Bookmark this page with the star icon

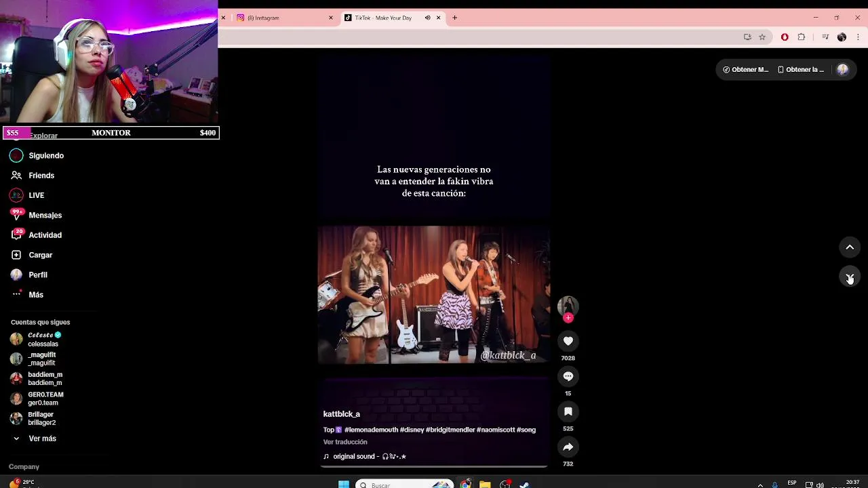pyautogui.click(x=762, y=37)
